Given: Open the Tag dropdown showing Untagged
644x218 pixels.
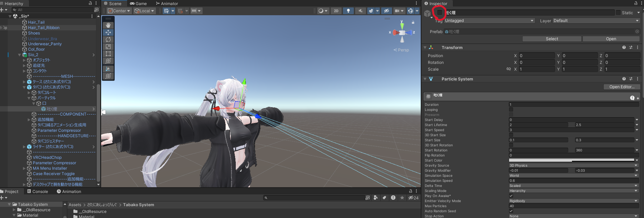Looking at the screenshot, I should tap(489, 21).
